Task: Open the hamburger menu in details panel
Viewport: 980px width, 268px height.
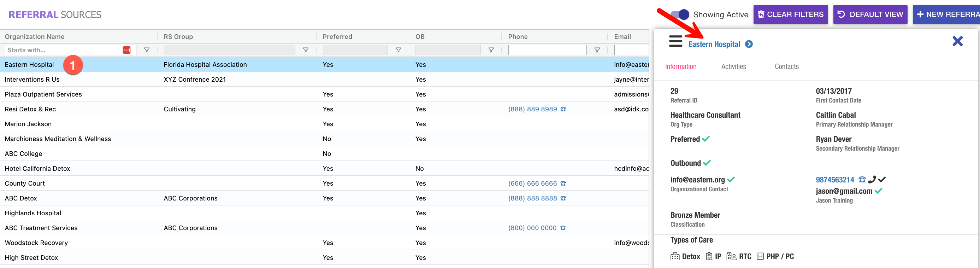Action: pos(675,41)
